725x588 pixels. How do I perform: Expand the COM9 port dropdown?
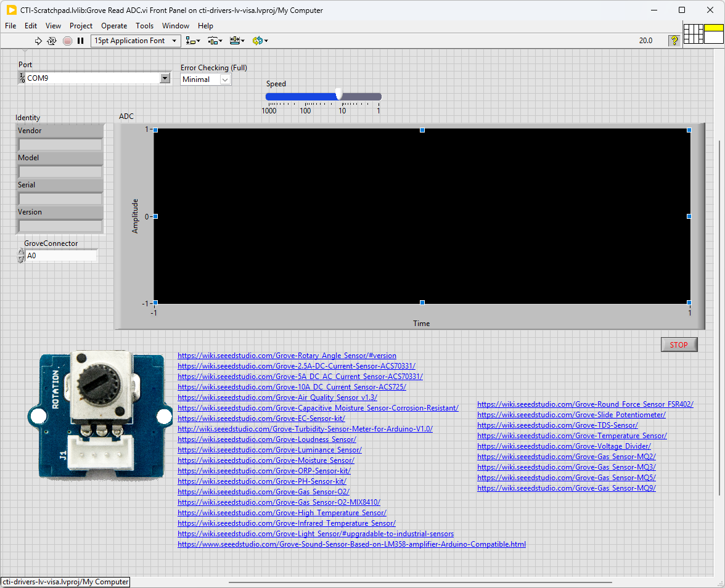click(165, 78)
